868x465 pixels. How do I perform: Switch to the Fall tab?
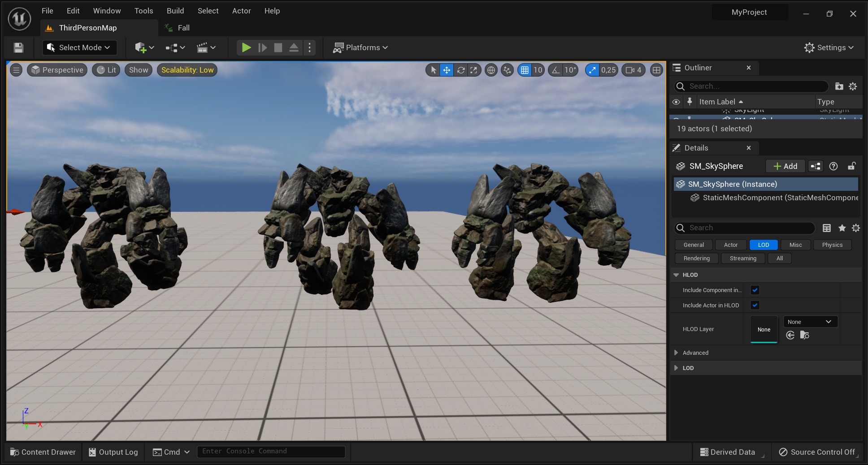[178, 28]
